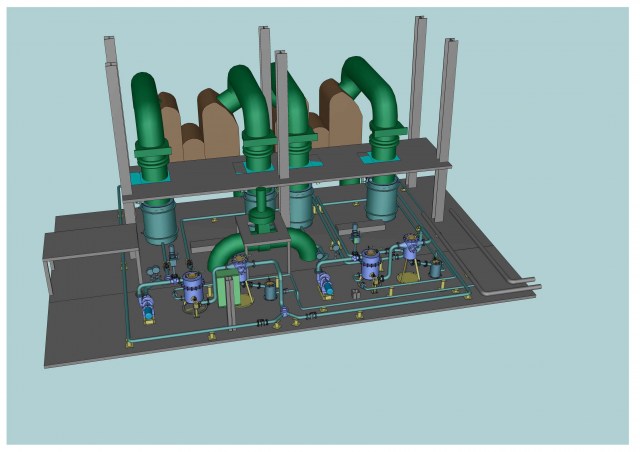This screenshot has width=640, height=452.
Task: Select the gray side table platform at left
Action: click(90, 244)
